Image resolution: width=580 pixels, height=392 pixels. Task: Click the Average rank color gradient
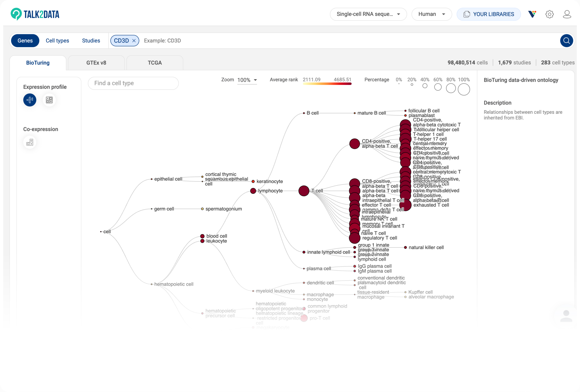coord(327,84)
